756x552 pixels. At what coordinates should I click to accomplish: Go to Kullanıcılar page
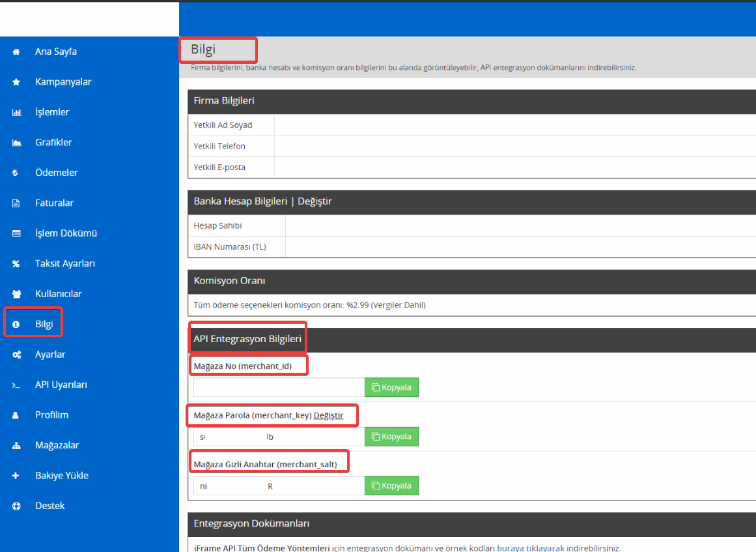[59, 294]
